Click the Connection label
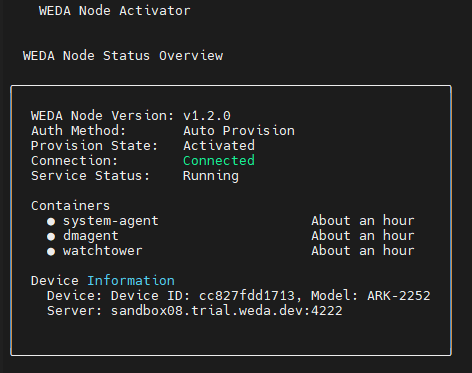This screenshot has width=472, height=373. [75, 161]
